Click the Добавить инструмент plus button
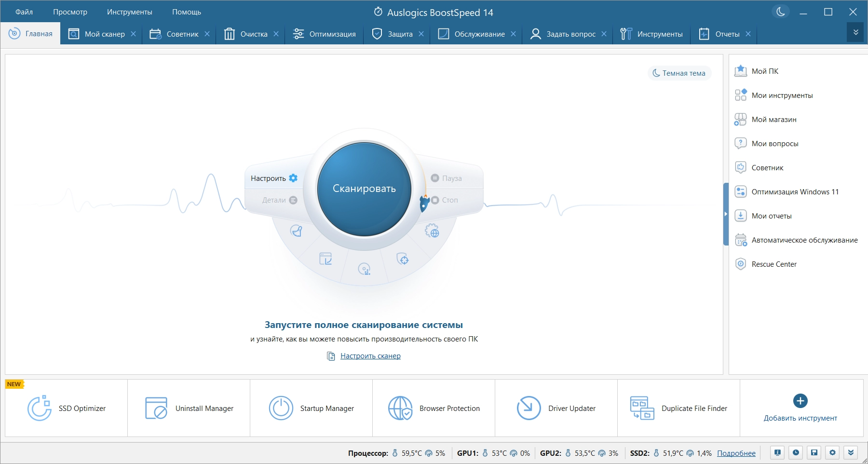 pyautogui.click(x=800, y=401)
